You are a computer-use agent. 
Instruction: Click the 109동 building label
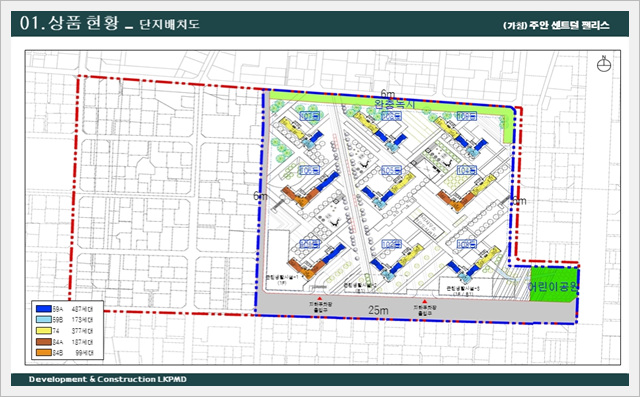click(467, 116)
